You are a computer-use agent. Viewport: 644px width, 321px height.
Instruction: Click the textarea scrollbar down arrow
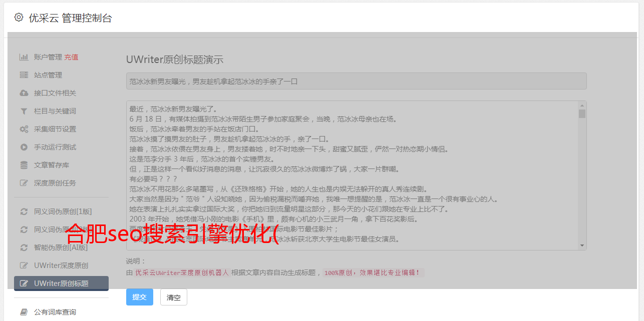click(582, 245)
